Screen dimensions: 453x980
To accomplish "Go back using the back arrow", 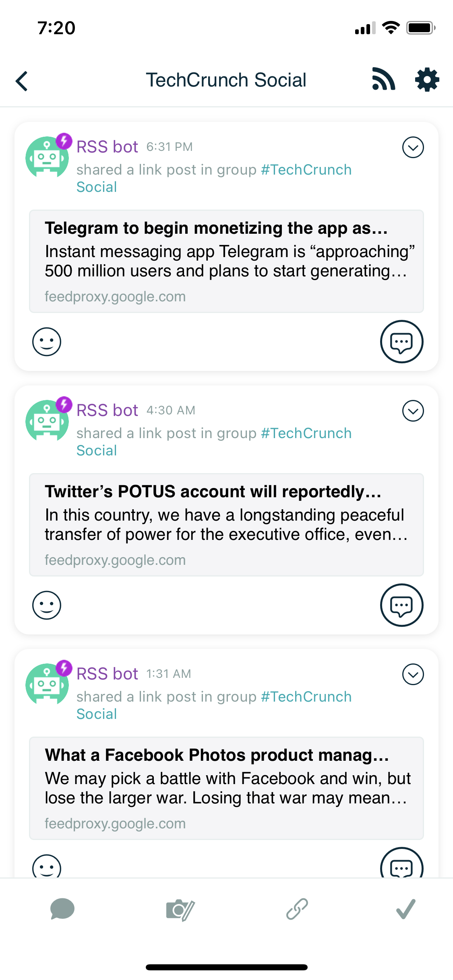I will (x=22, y=81).
